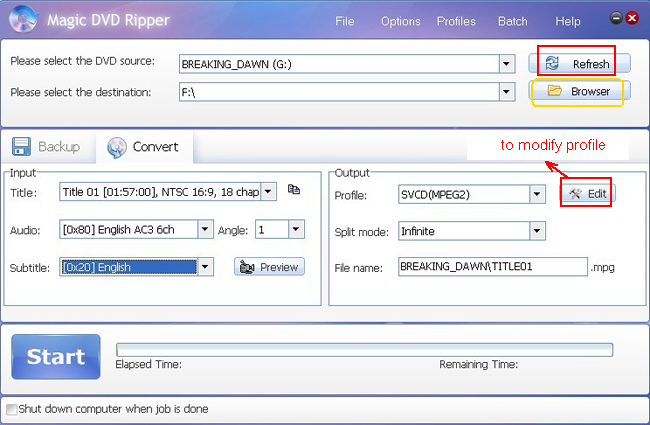Switch to the Backup tab

tap(46, 147)
